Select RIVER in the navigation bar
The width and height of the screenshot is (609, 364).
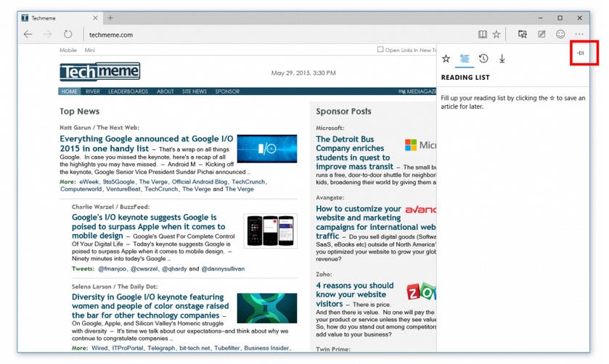[93, 91]
